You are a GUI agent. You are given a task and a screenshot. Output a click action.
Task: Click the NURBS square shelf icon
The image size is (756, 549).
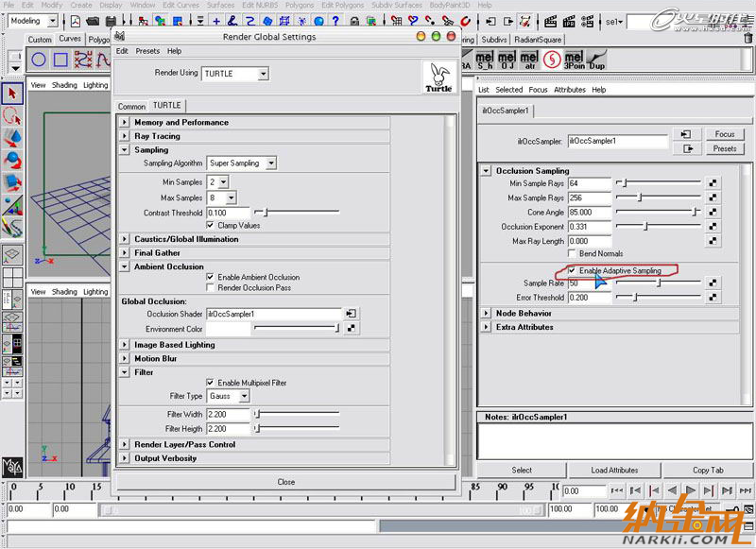pyautogui.click(x=60, y=60)
